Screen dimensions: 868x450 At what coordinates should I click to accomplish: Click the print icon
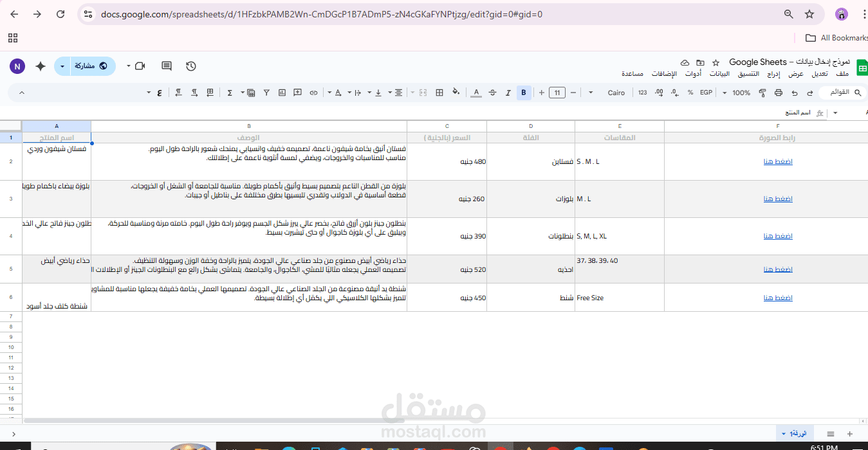[779, 93]
